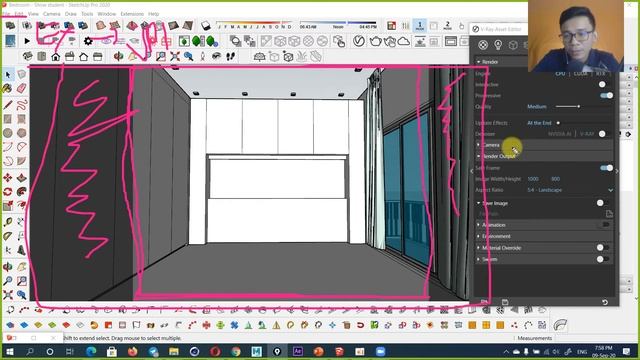Click the image width field 1000
Image resolution: width=640 pixels, height=360 pixels.
pyautogui.click(x=533, y=179)
